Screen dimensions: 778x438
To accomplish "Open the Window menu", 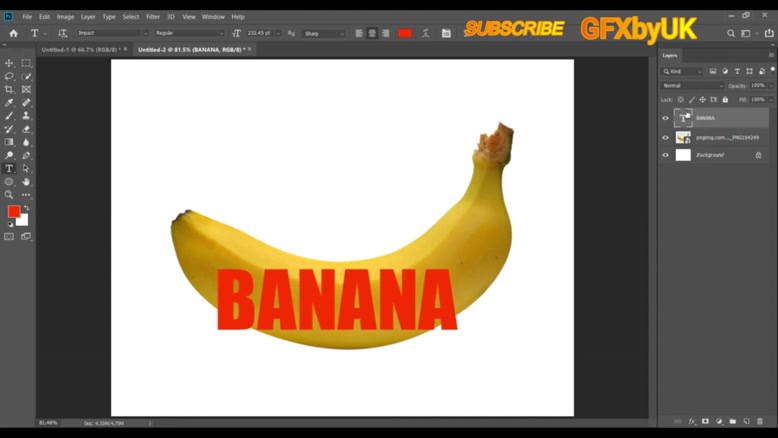I will [x=213, y=17].
